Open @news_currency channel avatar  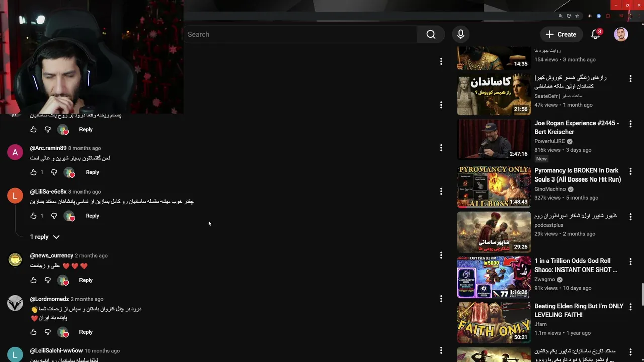point(15,260)
